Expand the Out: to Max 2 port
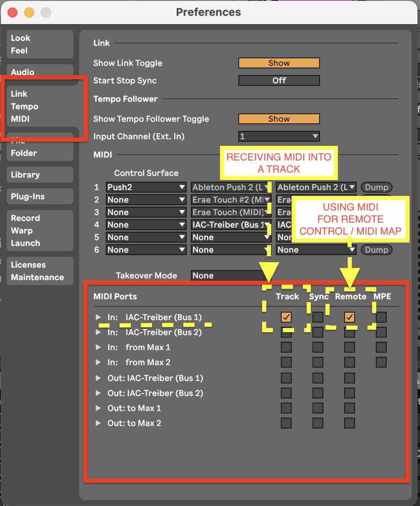This screenshot has height=506, width=420. click(x=98, y=423)
